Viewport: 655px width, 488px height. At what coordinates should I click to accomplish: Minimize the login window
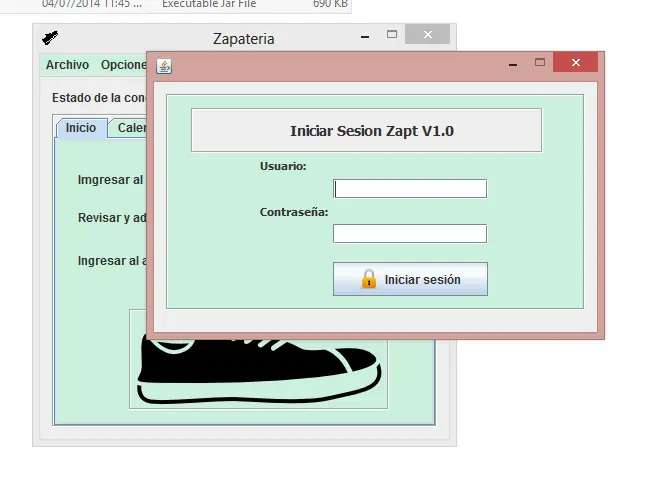pyautogui.click(x=513, y=64)
